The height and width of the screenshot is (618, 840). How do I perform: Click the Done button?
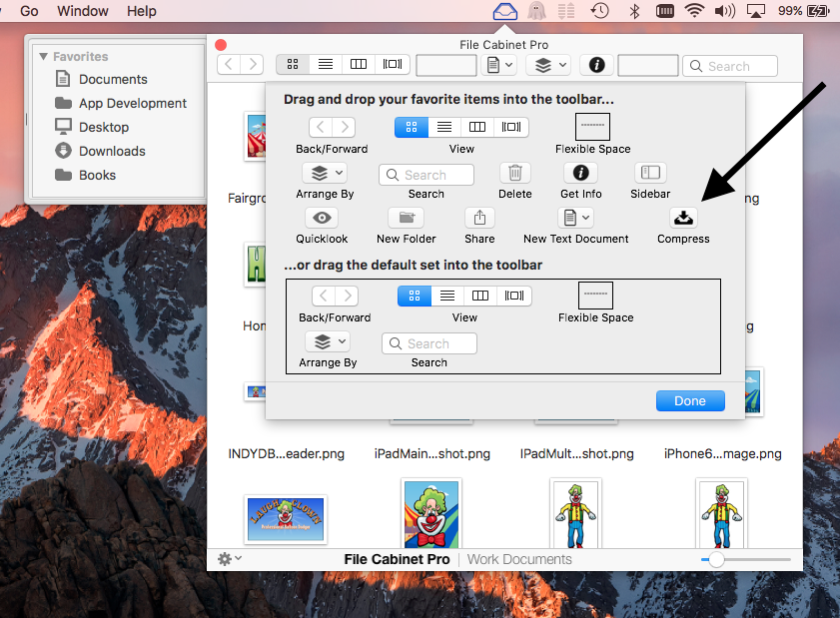click(x=690, y=401)
